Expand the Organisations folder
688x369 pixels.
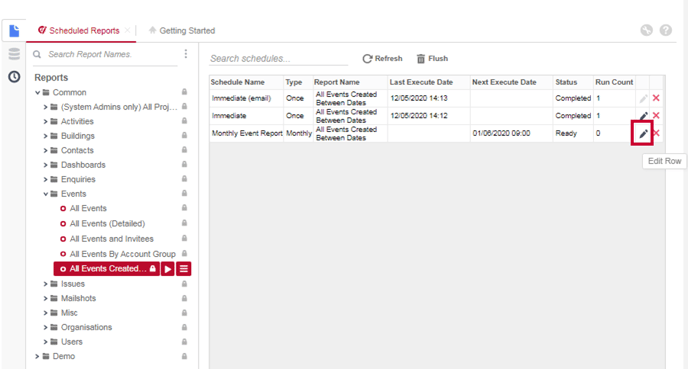(45, 327)
